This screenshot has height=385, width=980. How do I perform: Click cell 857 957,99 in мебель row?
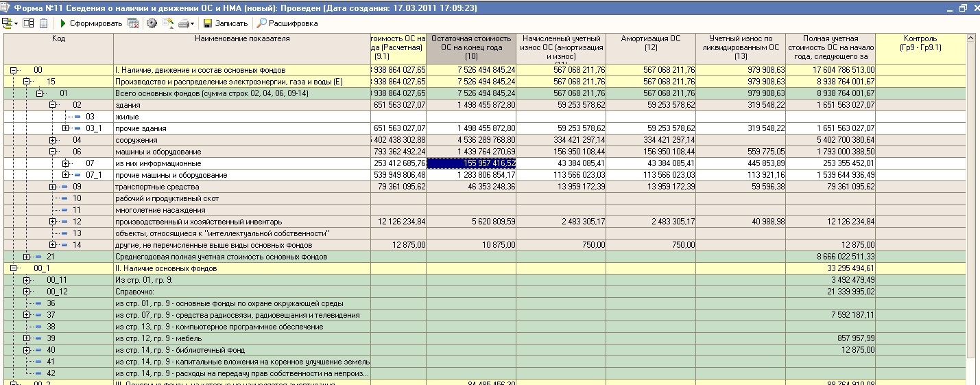click(830, 338)
